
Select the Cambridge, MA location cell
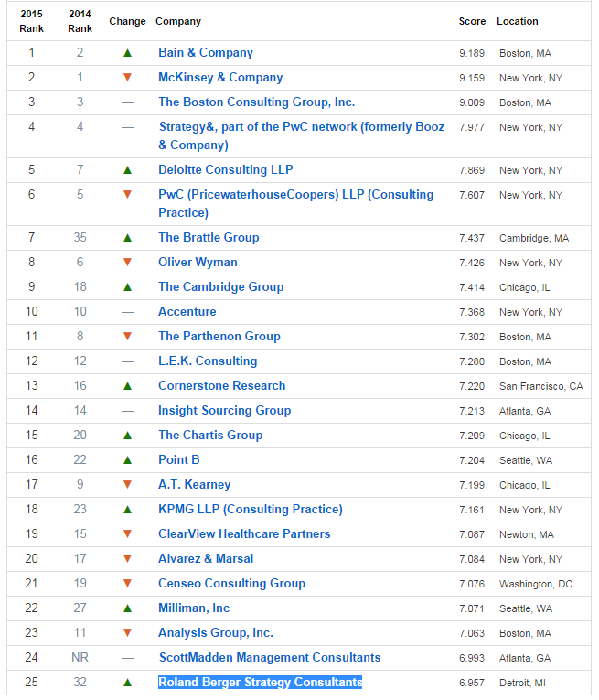pyautogui.click(x=534, y=239)
